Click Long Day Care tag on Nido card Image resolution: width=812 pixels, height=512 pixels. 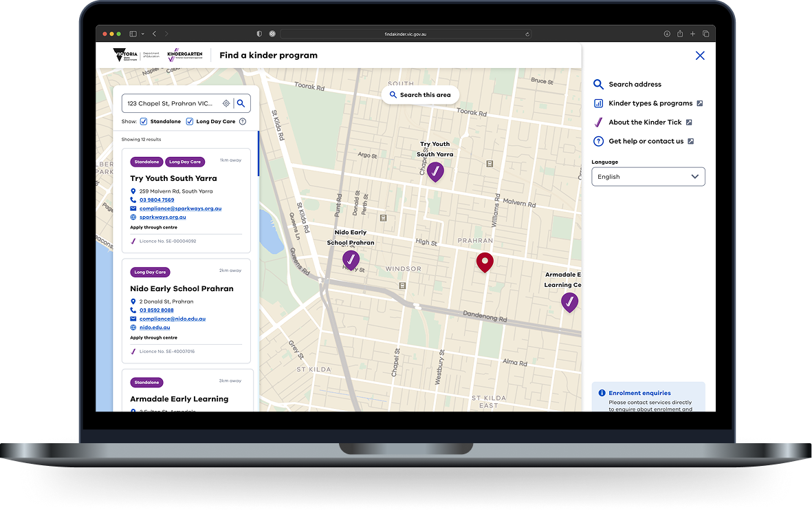[x=150, y=272]
